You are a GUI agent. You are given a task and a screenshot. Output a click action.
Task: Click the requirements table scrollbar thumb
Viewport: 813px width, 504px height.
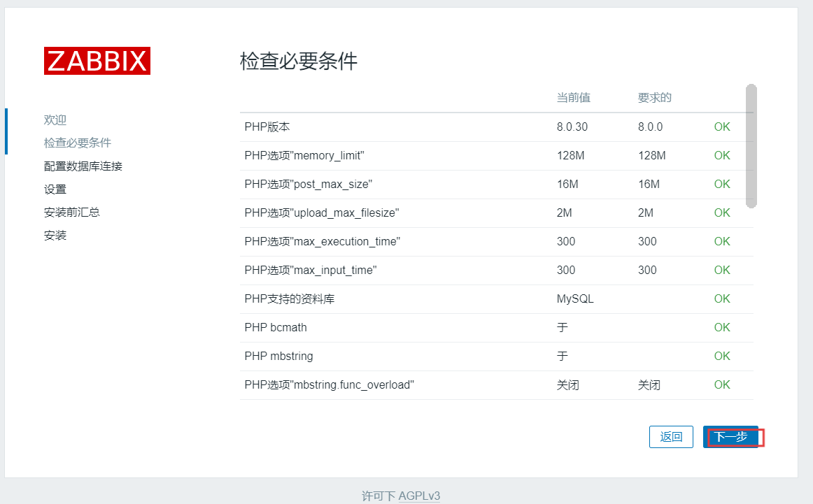click(751, 146)
